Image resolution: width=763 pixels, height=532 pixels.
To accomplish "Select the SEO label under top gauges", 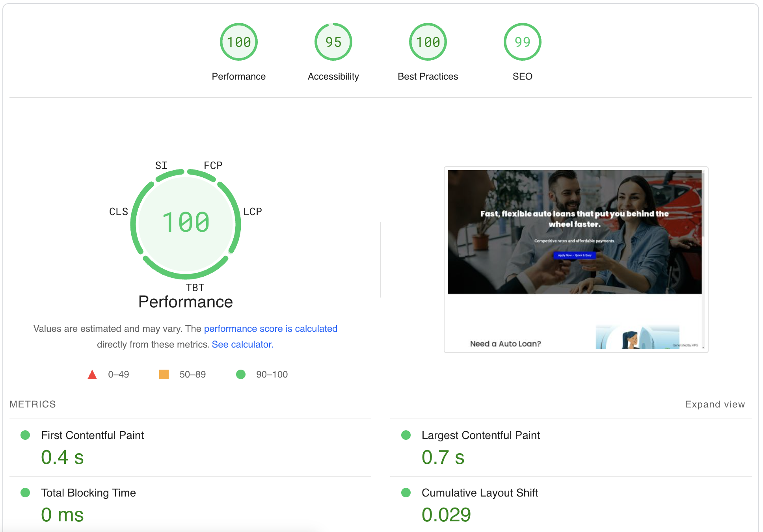I will (523, 76).
